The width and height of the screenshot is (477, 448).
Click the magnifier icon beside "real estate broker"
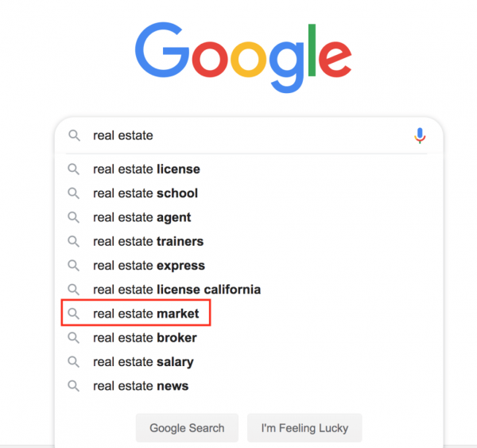(74, 338)
